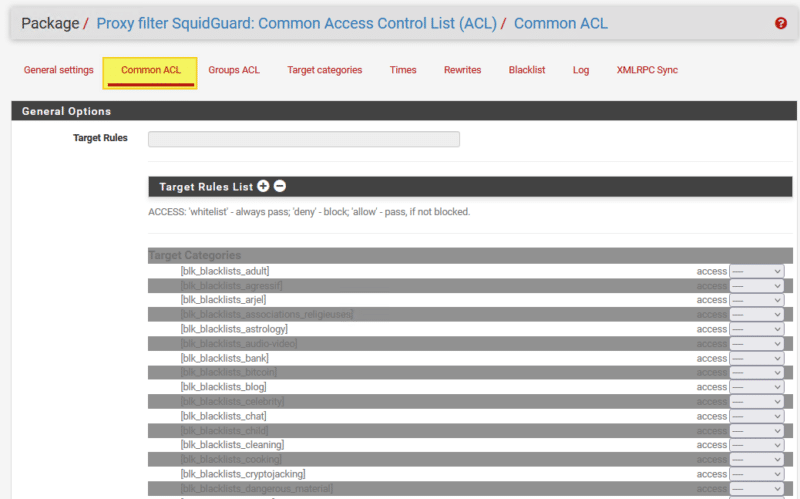This screenshot has height=499, width=800.
Task: Open the Groups ACL tab
Action: click(x=234, y=70)
